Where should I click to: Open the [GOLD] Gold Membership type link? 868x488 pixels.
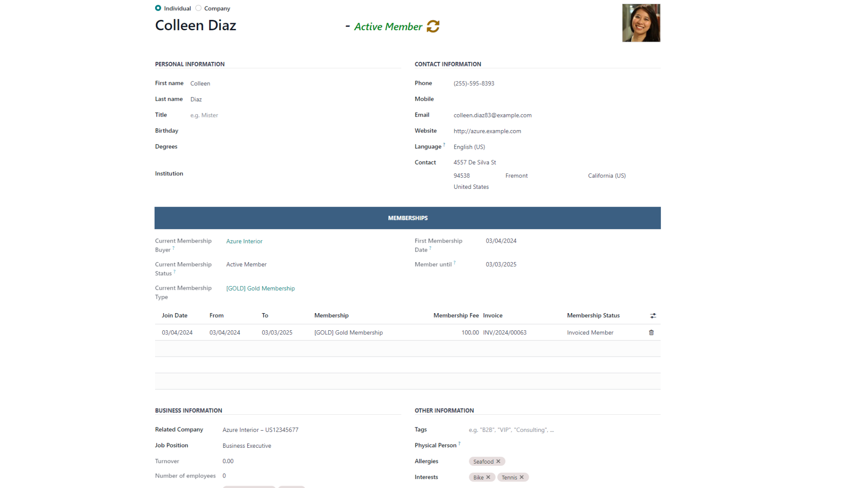coord(260,288)
